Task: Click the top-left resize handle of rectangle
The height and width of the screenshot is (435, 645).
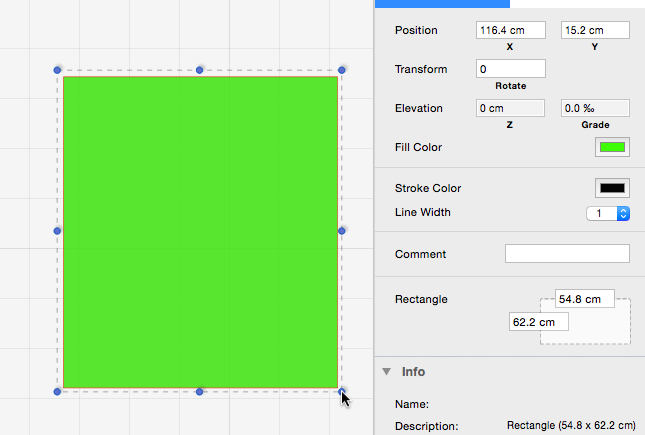Action: click(57, 70)
